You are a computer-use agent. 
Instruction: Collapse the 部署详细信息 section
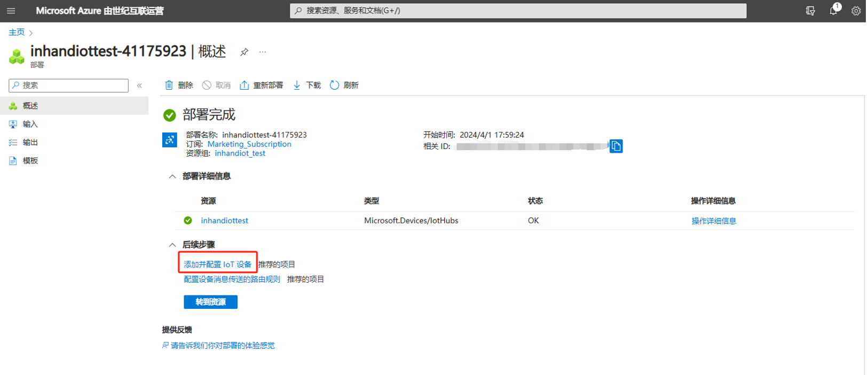pyautogui.click(x=172, y=176)
